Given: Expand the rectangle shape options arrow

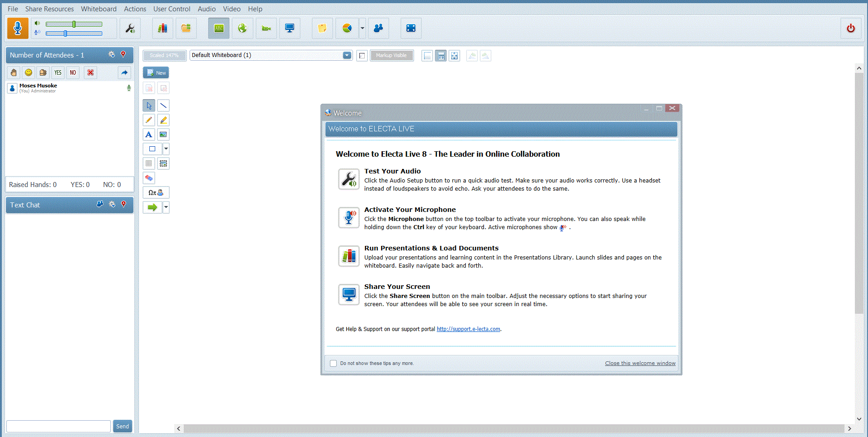Looking at the screenshot, I should [166, 149].
